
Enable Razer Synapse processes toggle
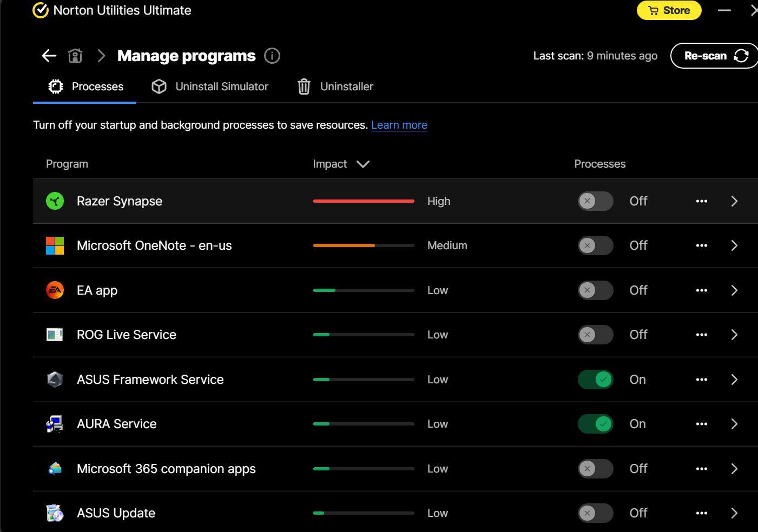coord(595,201)
